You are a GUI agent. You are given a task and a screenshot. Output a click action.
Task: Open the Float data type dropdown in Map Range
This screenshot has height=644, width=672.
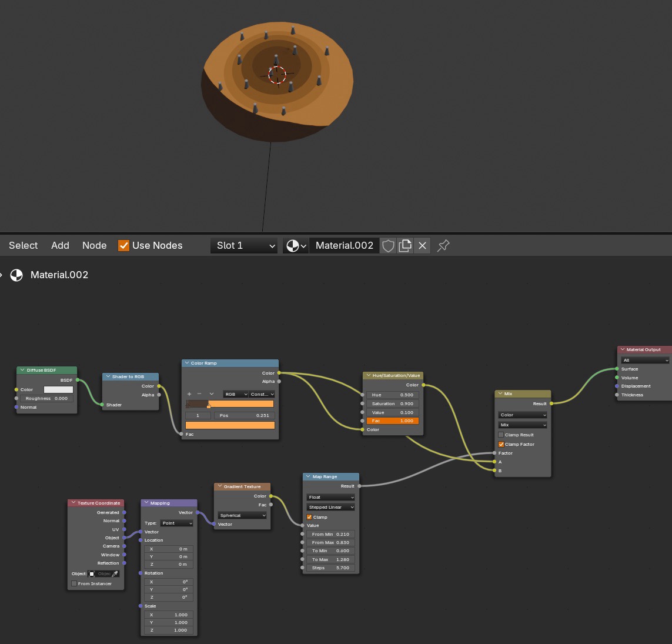click(x=331, y=498)
